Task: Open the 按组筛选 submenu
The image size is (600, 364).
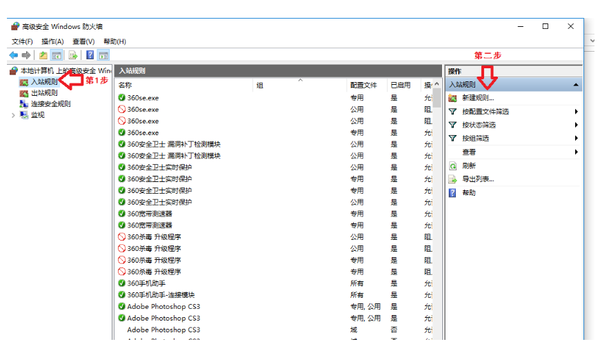Action: (513, 139)
